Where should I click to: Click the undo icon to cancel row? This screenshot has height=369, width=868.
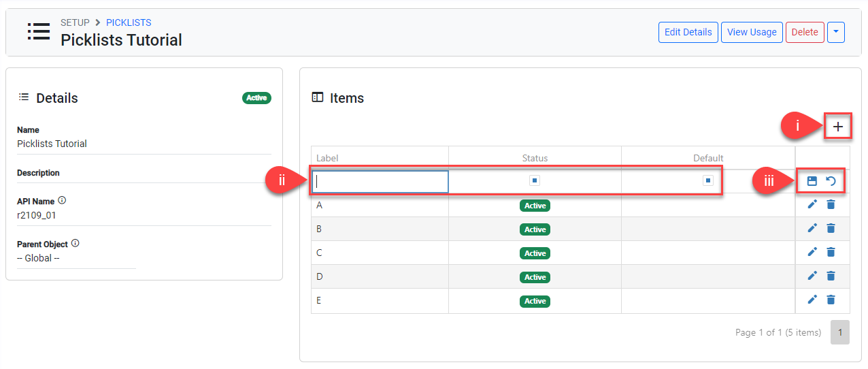point(831,181)
